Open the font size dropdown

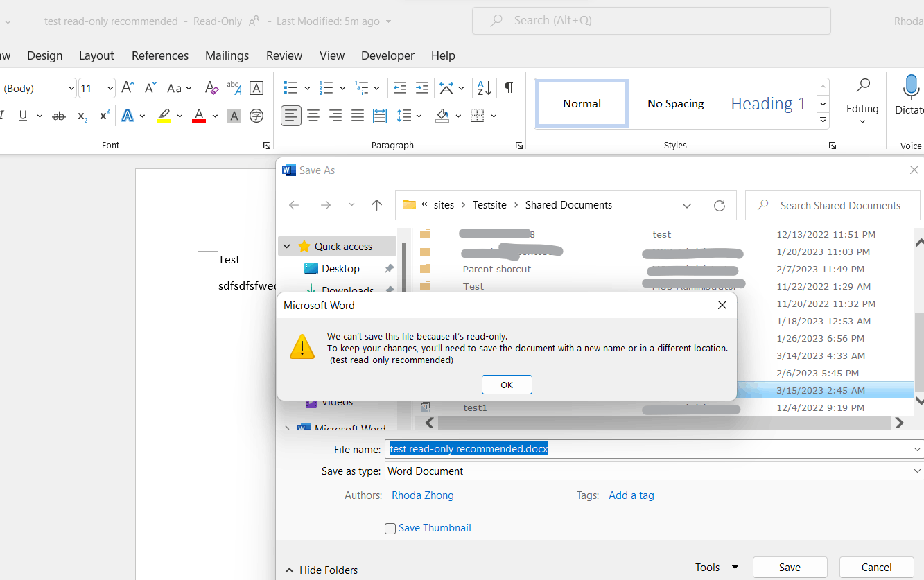coord(110,88)
